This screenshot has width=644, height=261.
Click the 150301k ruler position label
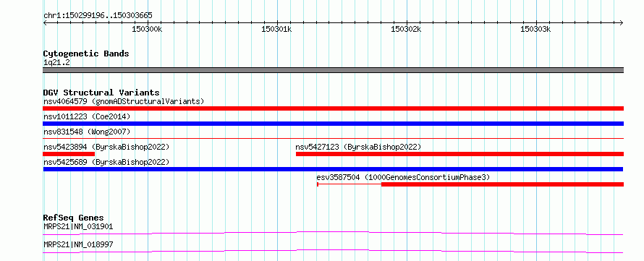point(277,29)
